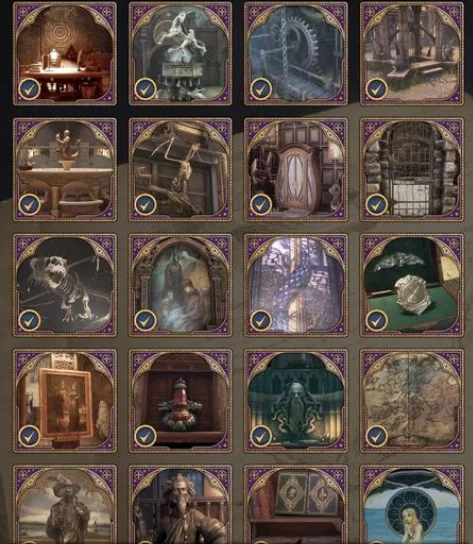The width and height of the screenshot is (473, 544).
Task: Select the iron gate archway card
Action: pyautogui.click(x=412, y=169)
